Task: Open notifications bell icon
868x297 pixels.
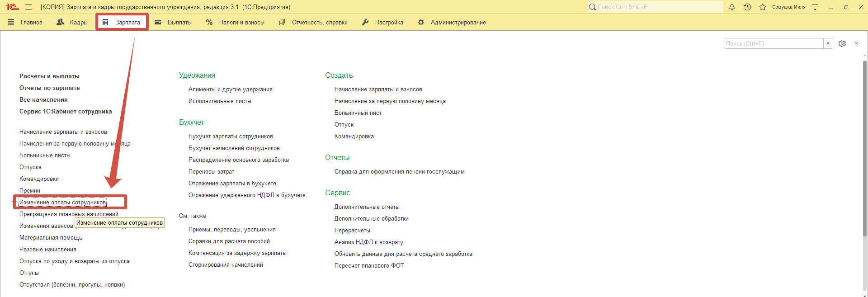Action: 732,7
